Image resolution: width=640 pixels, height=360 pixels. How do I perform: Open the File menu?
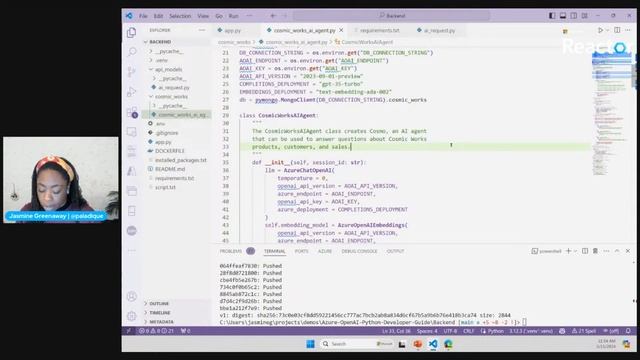click(x=143, y=16)
